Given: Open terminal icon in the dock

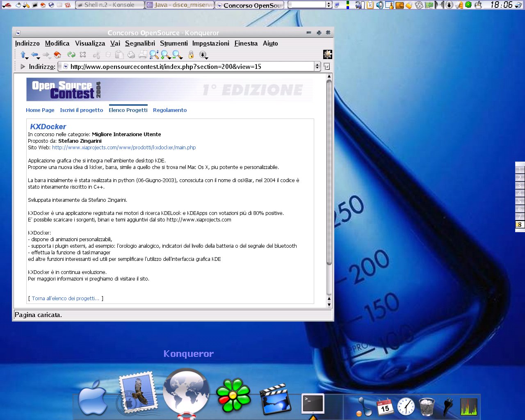Looking at the screenshot, I should click(x=313, y=404).
